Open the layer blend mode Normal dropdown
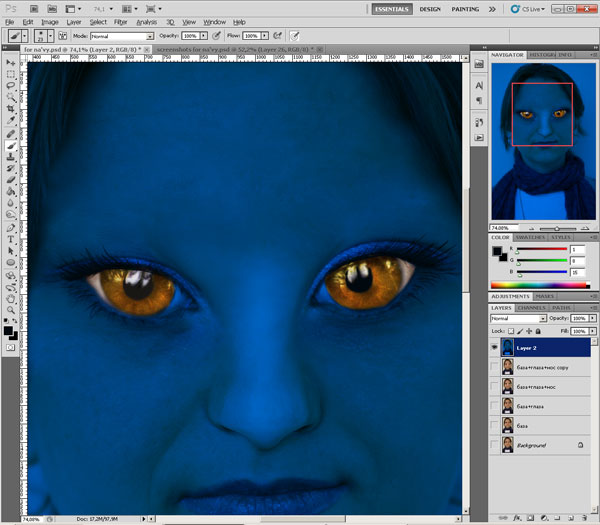 pos(514,318)
